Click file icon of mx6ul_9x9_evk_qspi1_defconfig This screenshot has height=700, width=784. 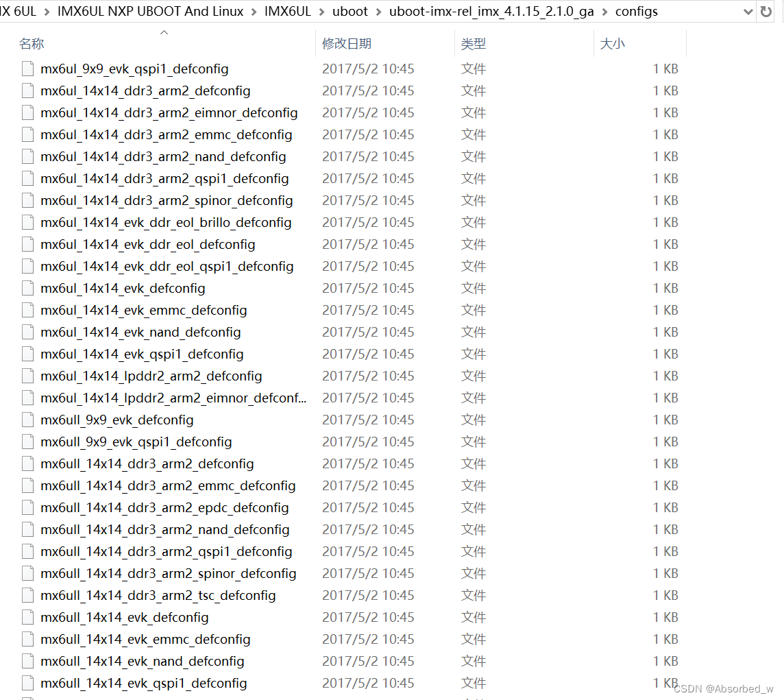point(28,69)
